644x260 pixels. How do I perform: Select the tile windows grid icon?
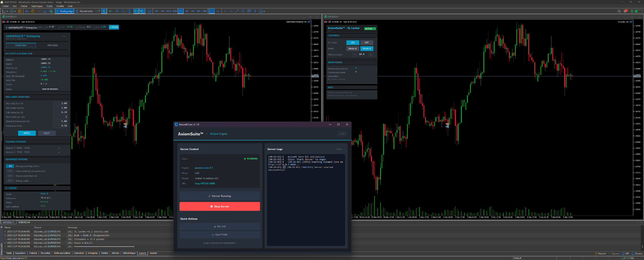pos(129,11)
